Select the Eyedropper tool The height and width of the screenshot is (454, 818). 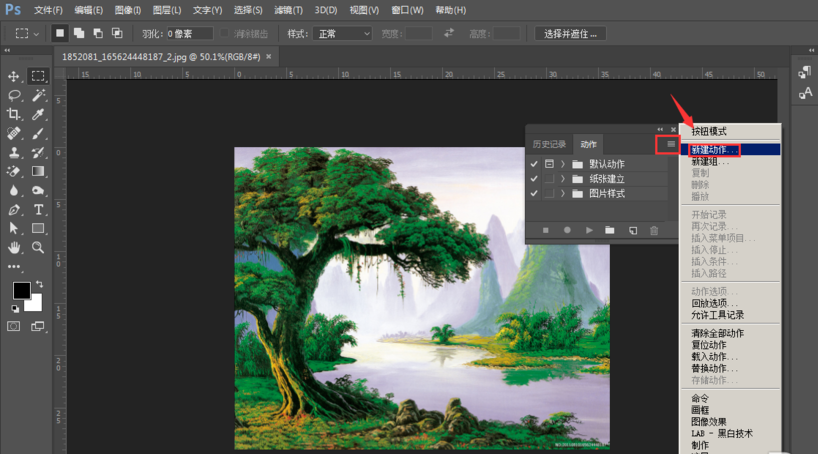[38, 114]
